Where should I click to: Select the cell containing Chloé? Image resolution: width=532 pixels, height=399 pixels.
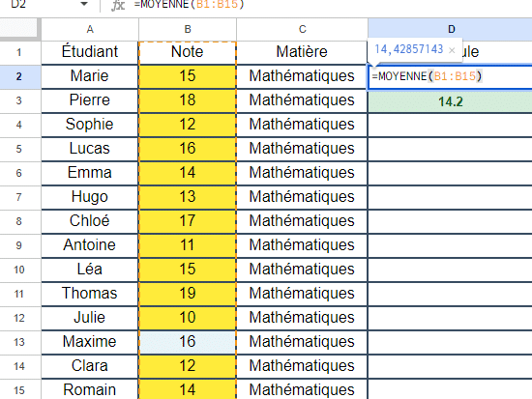point(90,221)
